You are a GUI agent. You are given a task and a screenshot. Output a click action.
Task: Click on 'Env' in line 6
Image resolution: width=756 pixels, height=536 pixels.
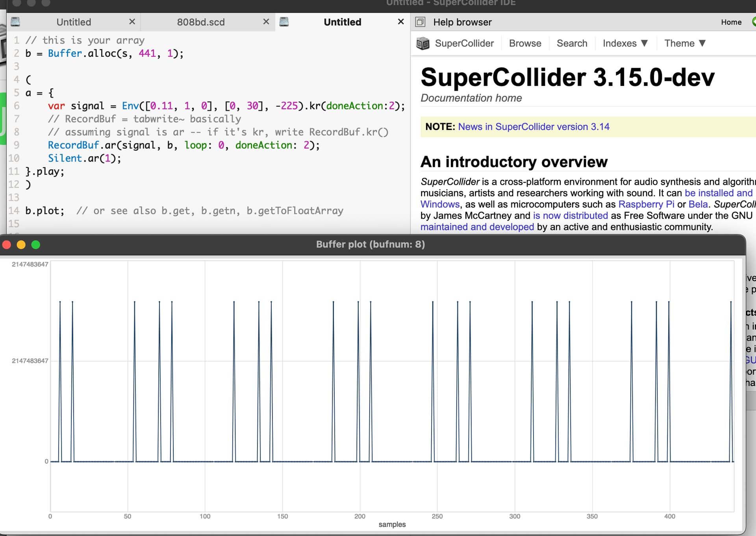(130, 106)
